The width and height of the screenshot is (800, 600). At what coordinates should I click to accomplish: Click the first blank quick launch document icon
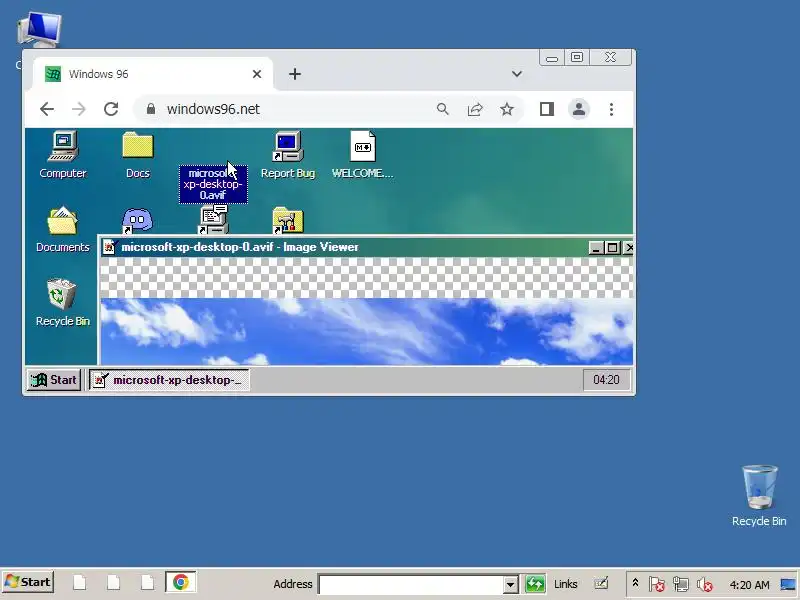point(80,582)
